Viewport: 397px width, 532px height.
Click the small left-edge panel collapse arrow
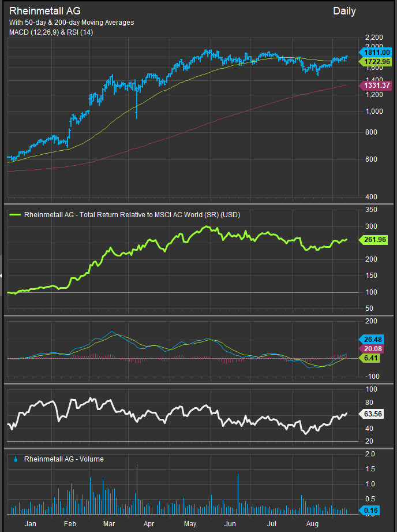pyautogui.click(x=2, y=276)
